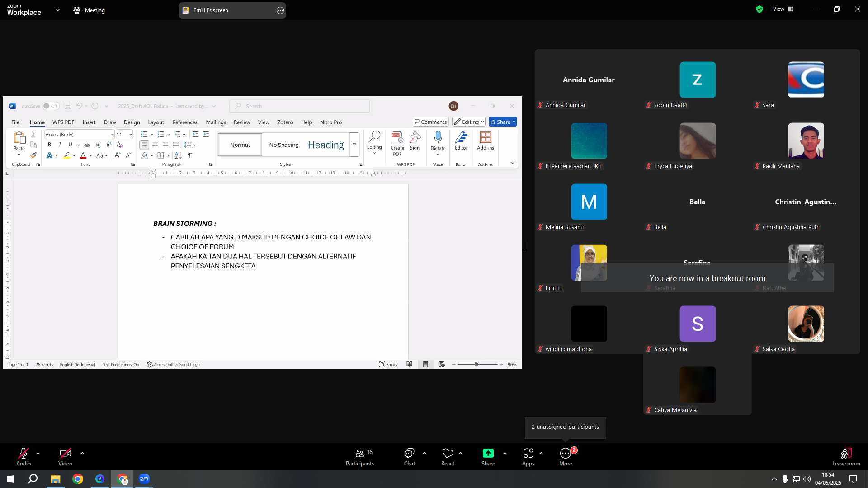Image resolution: width=868 pixels, height=488 pixels.
Task: Toggle Text Predictions in status bar
Action: click(121, 365)
